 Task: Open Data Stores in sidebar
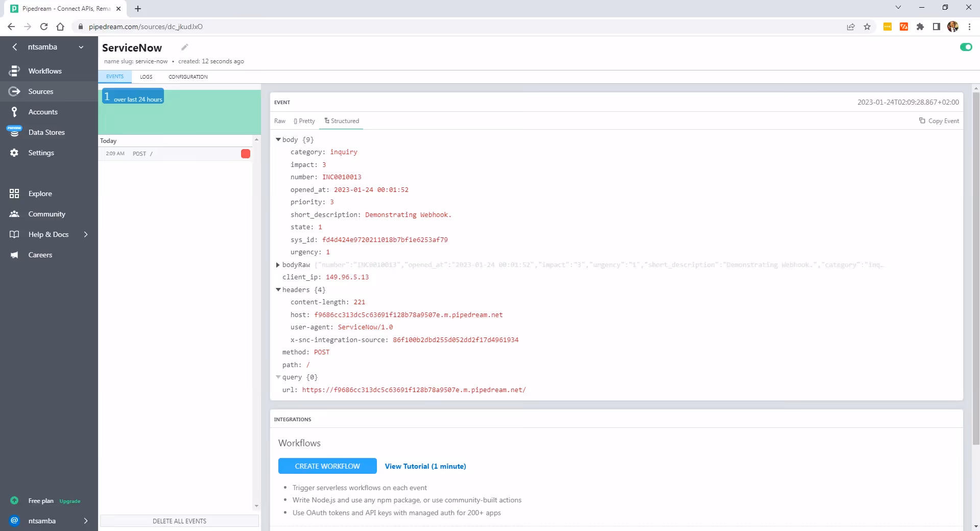46,132
